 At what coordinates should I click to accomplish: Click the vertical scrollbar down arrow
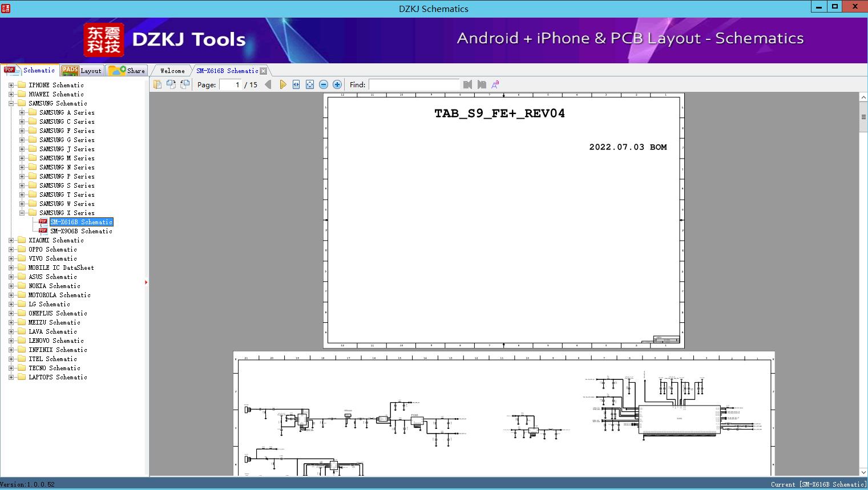click(863, 472)
